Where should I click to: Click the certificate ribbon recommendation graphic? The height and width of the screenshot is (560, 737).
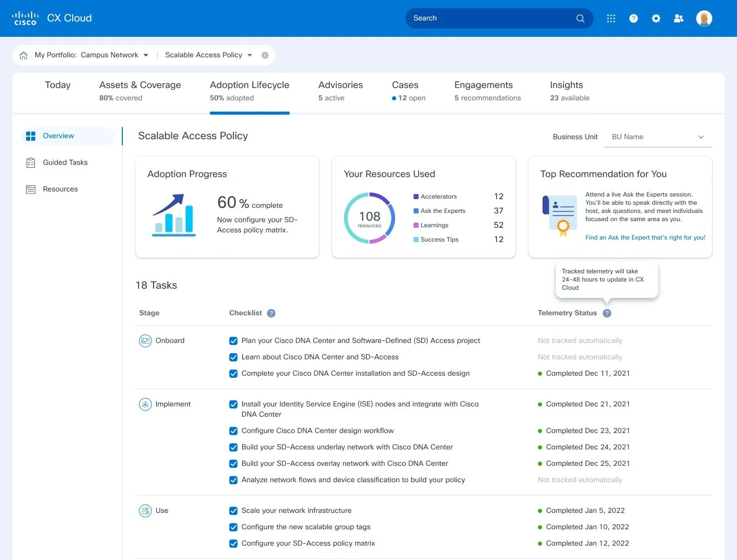point(559,216)
